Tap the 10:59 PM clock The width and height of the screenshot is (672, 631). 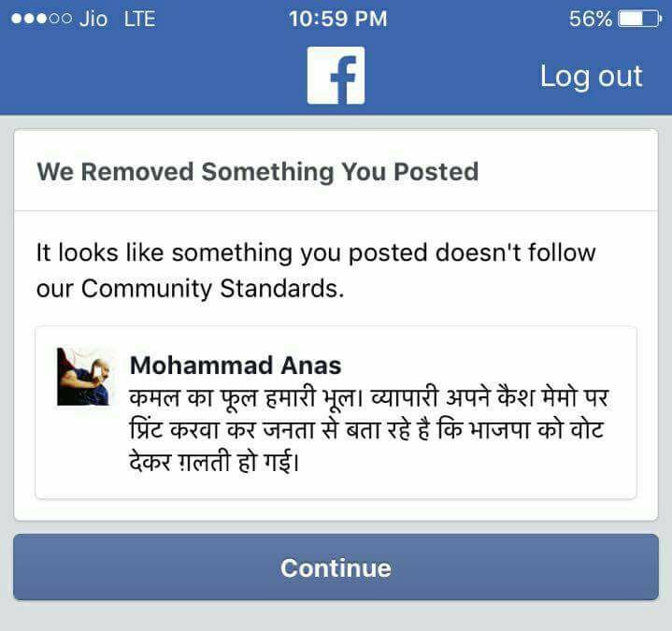coord(337,19)
